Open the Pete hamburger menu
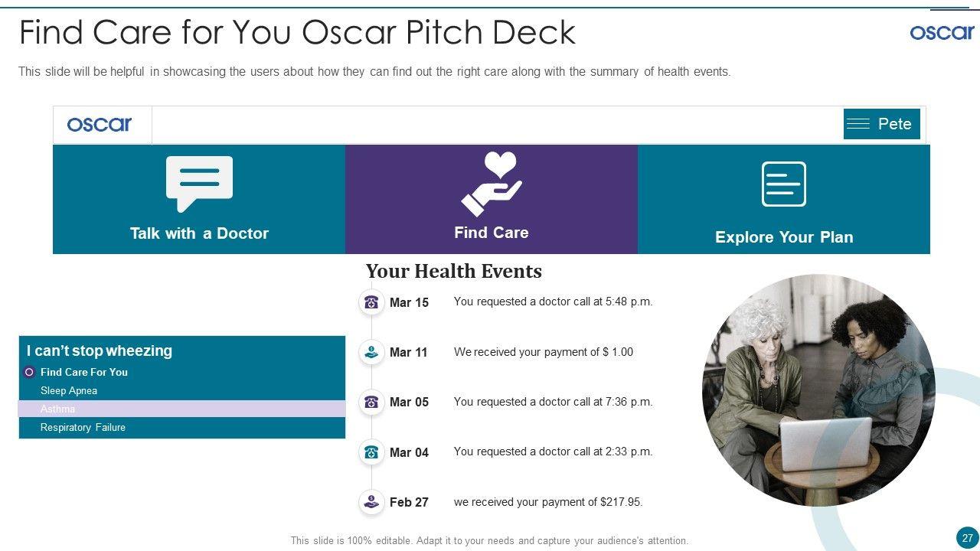 (858, 124)
